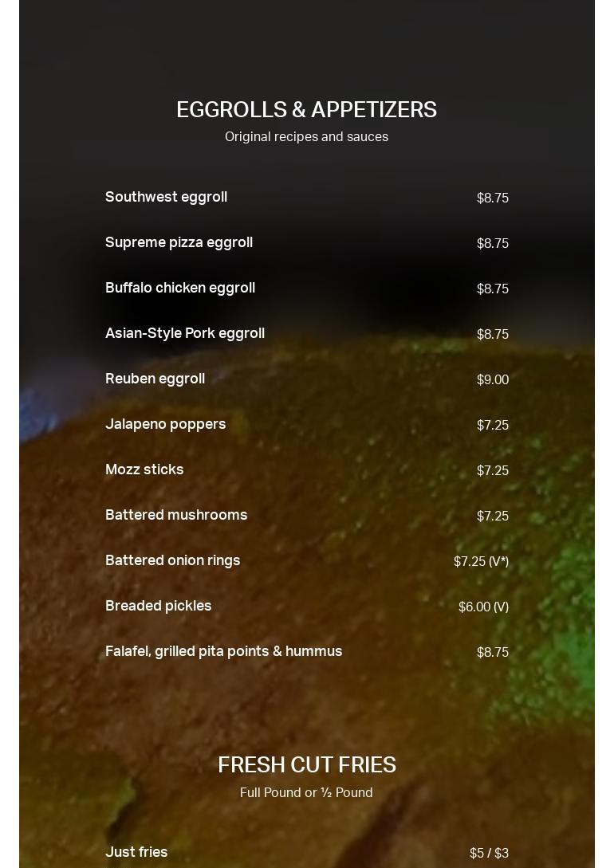Click the Just fries item
The image size is (614, 868).
(136, 852)
